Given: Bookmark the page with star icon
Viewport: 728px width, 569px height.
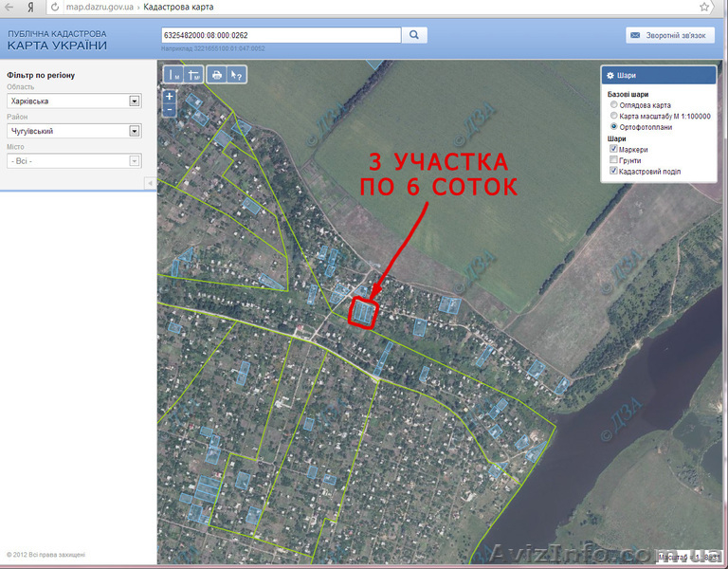Looking at the screenshot, I should (x=704, y=7).
